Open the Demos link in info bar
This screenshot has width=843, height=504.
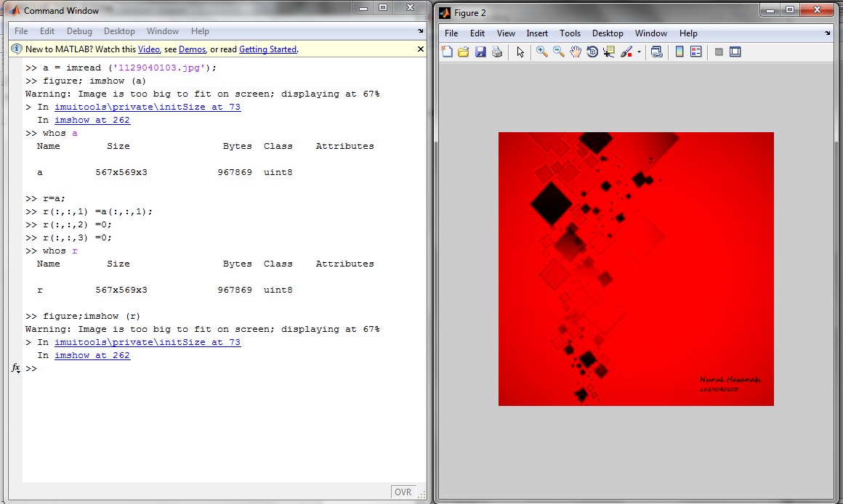click(x=192, y=49)
